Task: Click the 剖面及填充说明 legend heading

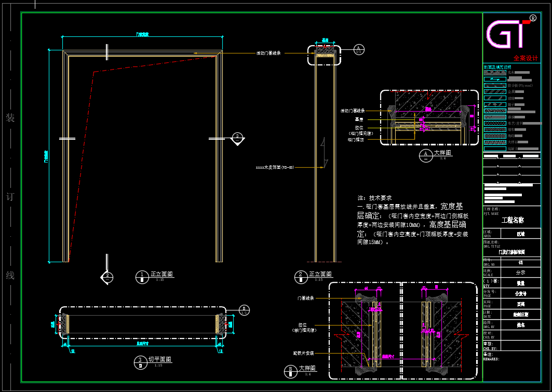Action: [497, 67]
